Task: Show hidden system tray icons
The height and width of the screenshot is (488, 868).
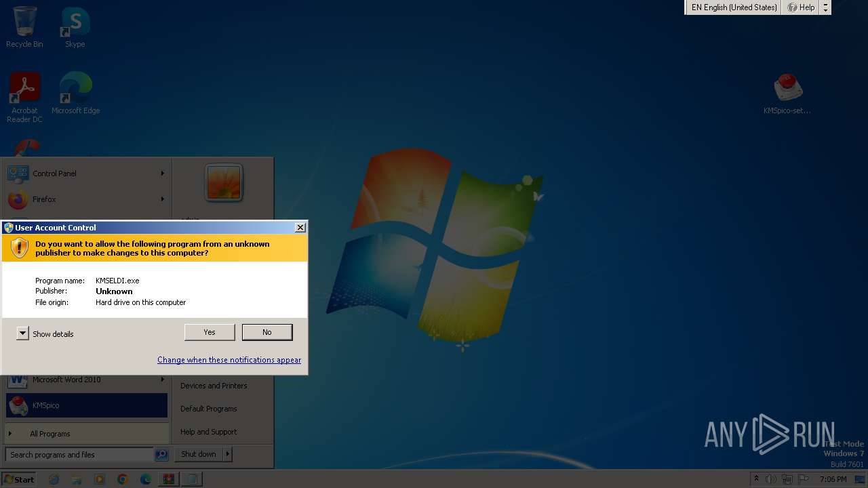Action: pyautogui.click(x=757, y=479)
